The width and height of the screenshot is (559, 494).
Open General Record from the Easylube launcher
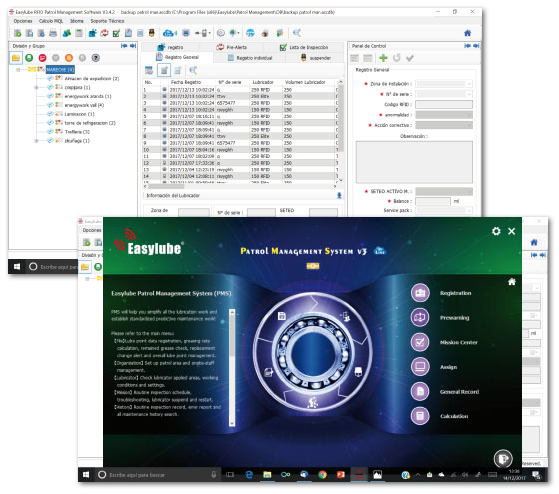420,391
